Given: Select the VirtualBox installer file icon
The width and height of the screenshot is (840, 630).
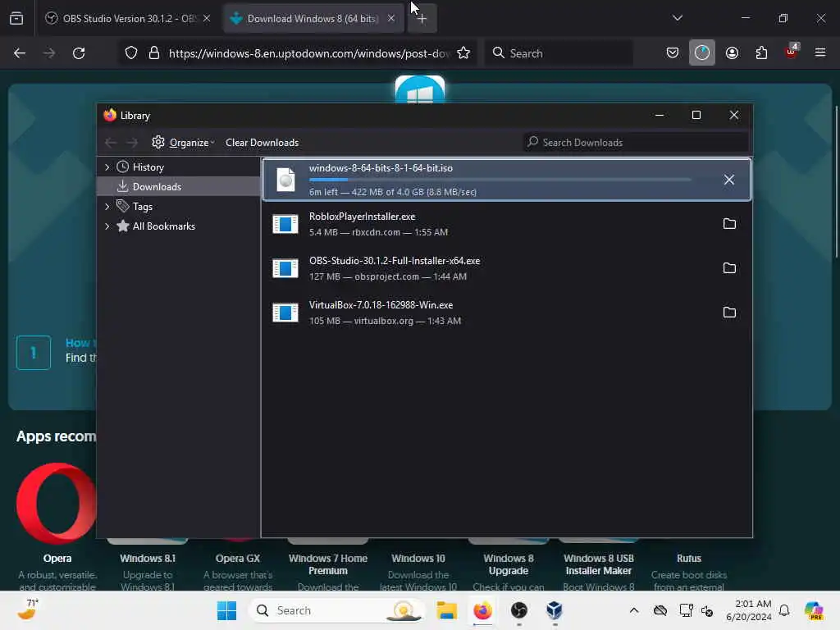Looking at the screenshot, I should [285, 313].
